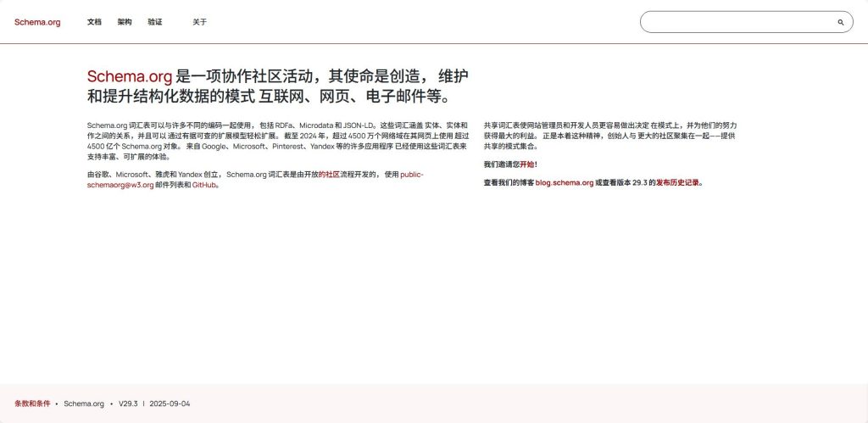Click footer text Schema.org
Screen dimensions: 868x423
click(84, 404)
